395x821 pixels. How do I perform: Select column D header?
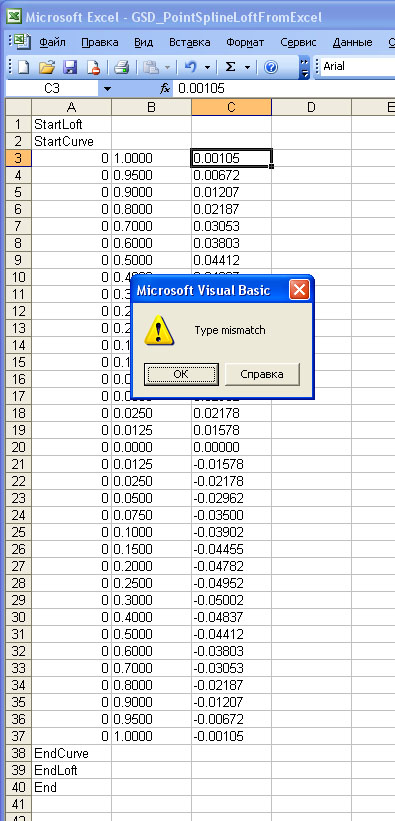click(x=311, y=107)
